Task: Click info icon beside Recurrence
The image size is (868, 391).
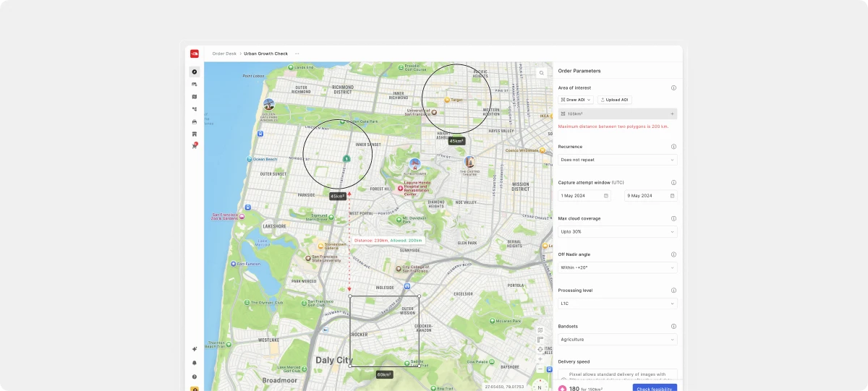Action: pos(673,147)
